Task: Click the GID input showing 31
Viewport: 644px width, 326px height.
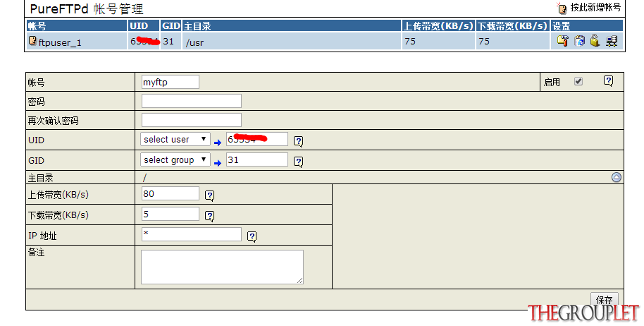Action: coord(257,159)
